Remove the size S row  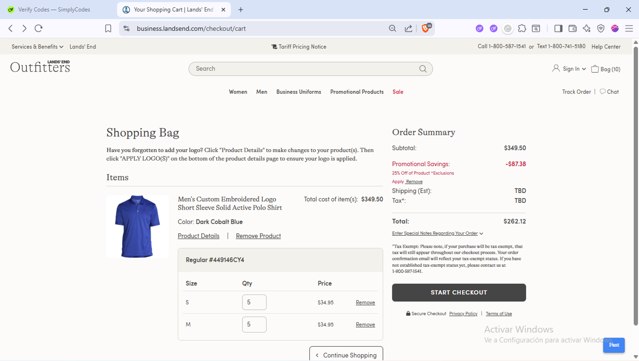(365, 302)
